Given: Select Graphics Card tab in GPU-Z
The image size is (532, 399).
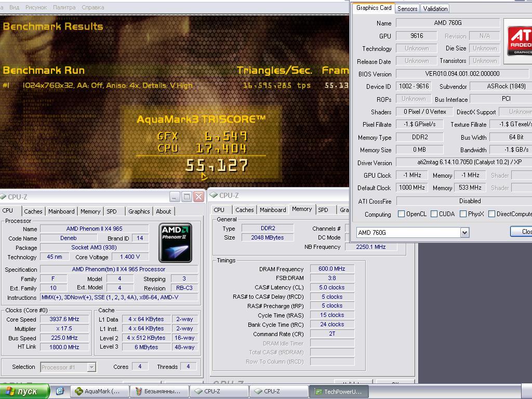Looking at the screenshot, I should pos(374,8).
